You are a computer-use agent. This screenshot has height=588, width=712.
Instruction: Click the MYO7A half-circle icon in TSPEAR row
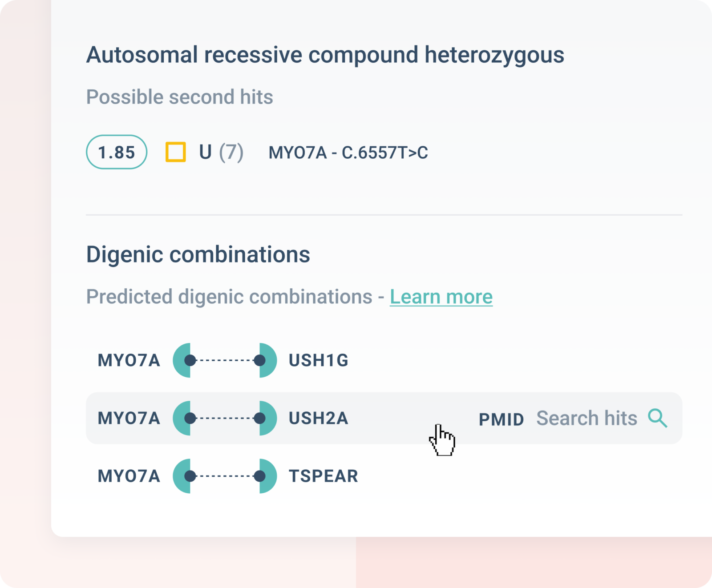[182, 476]
